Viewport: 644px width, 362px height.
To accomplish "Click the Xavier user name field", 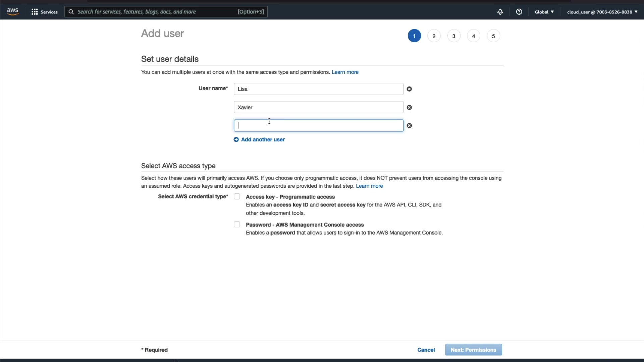I will 318,108.
